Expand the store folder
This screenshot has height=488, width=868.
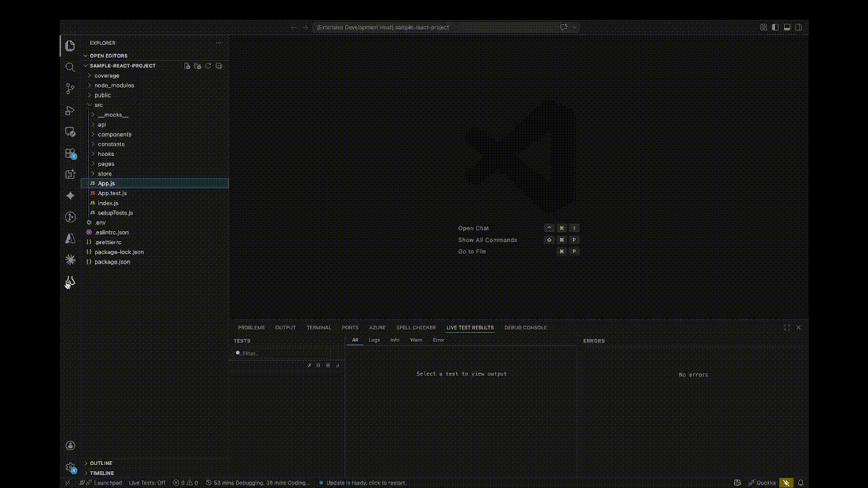point(104,174)
